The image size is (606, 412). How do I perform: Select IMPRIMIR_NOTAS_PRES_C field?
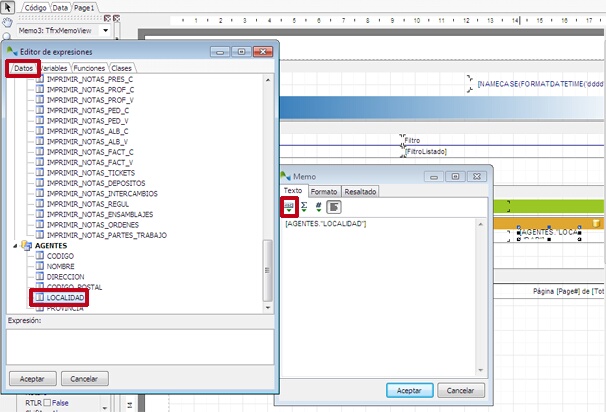click(90, 79)
